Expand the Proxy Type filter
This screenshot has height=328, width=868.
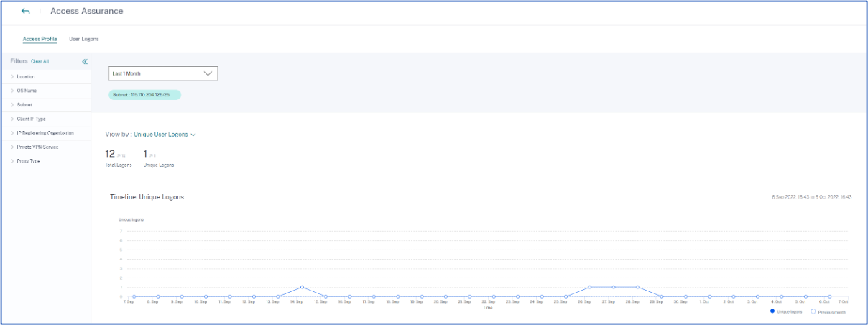click(29, 161)
